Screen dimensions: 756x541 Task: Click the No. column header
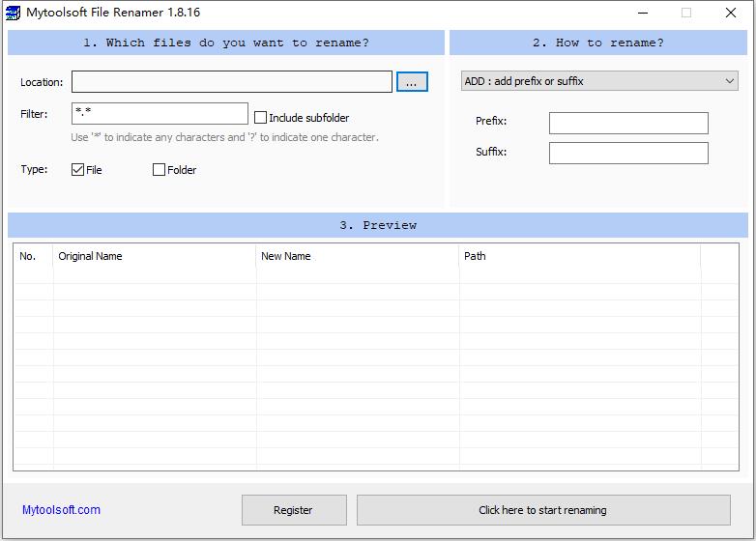(33, 256)
